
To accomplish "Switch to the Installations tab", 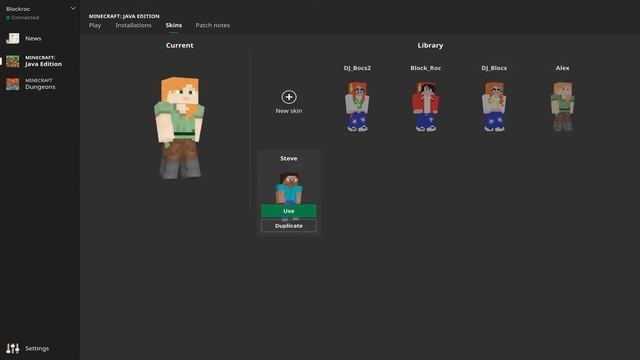I will [133, 25].
